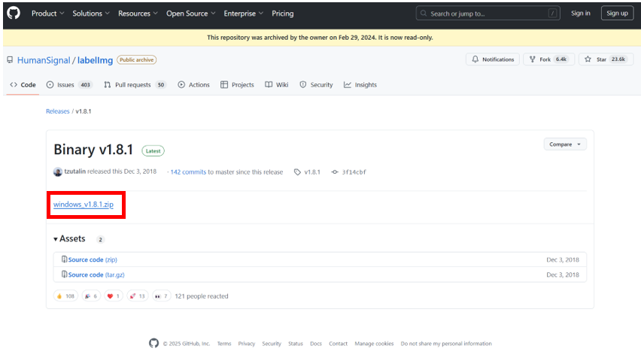This screenshot has height=364, width=641.
Task: Switch to the Code tab
Action: click(23, 84)
